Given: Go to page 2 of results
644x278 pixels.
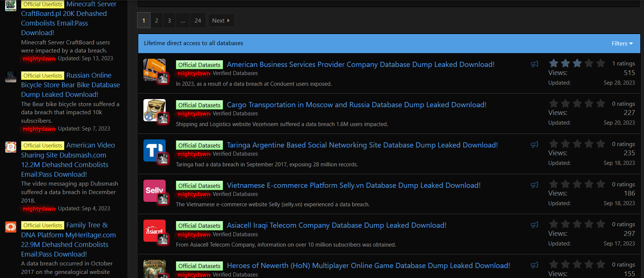Looking at the screenshot, I should pyautogui.click(x=156, y=20).
